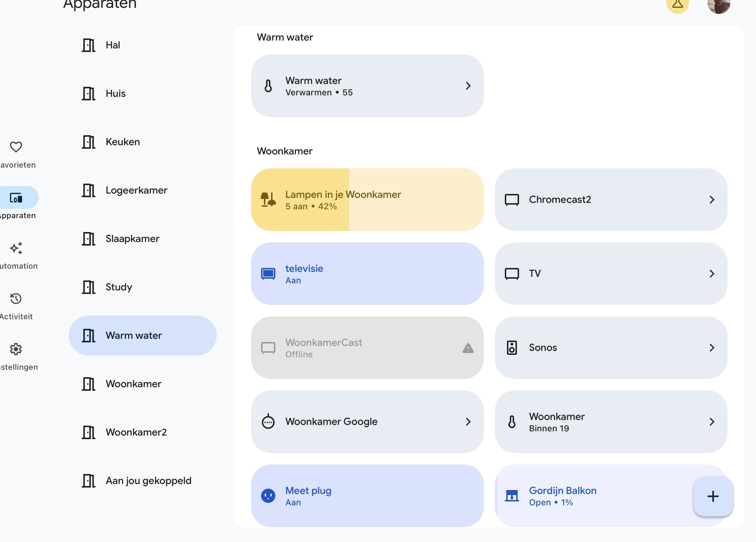Click the thermometer icon on Warm water card
This screenshot has height=542, width=756.
(x=268, y=86)
